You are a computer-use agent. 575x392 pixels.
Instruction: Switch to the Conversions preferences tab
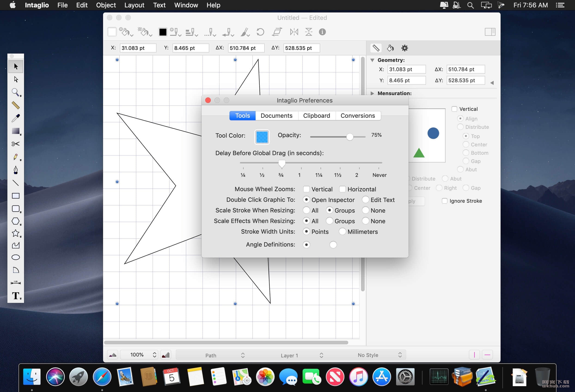pos(358,116)
